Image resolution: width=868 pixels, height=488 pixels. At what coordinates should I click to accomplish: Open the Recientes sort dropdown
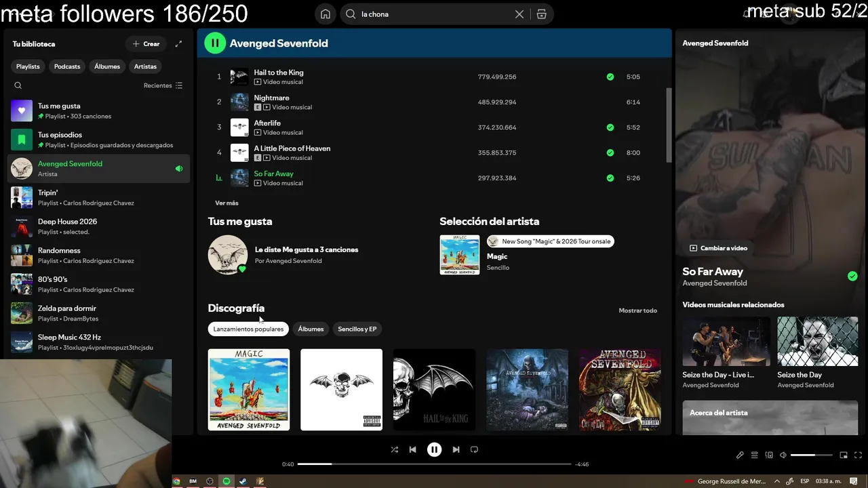[163, 85]
